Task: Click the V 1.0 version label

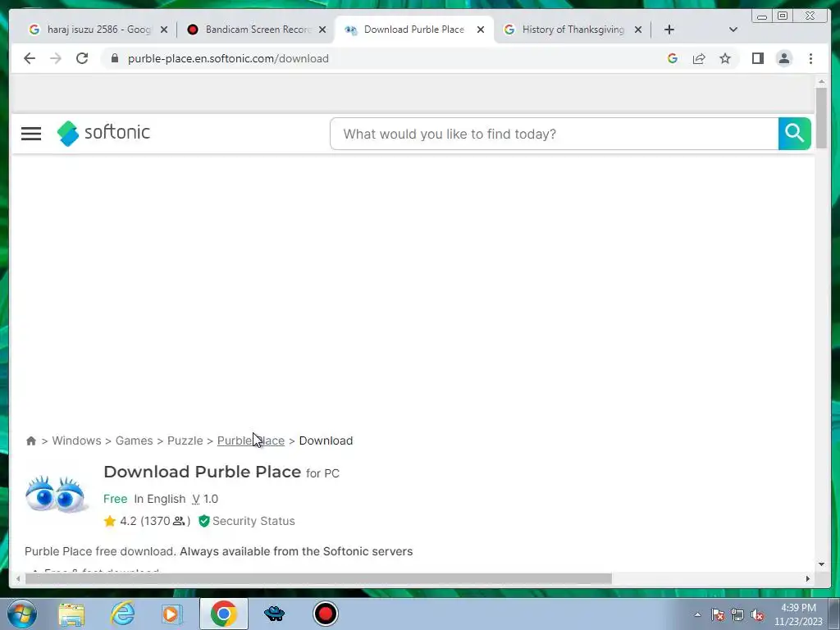Action: point(205,499)
